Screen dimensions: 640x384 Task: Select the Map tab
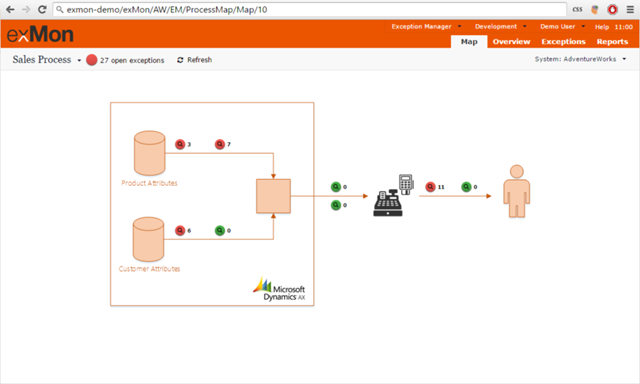point(469,42)
